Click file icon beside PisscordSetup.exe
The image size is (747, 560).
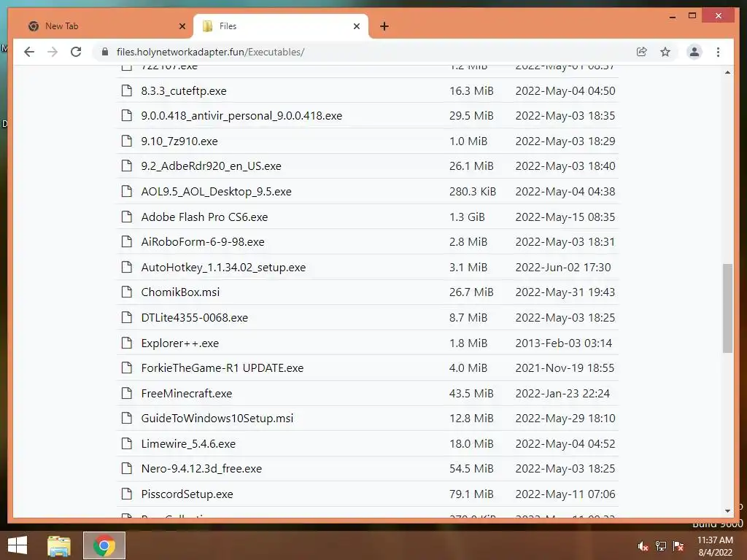click(x=127, y=494)
